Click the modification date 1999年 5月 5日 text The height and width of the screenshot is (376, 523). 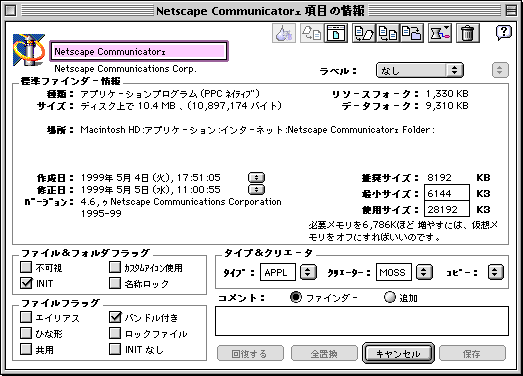[x=150, y=190]
